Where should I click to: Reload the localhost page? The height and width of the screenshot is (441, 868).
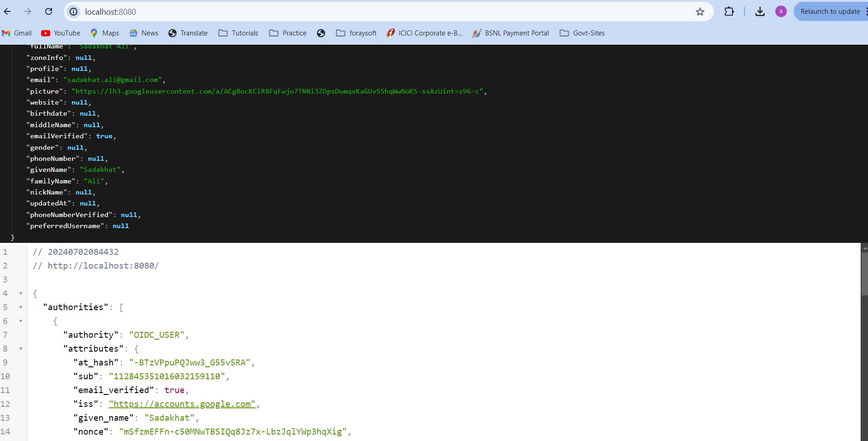pyautogui.click(x=48, y=12)
